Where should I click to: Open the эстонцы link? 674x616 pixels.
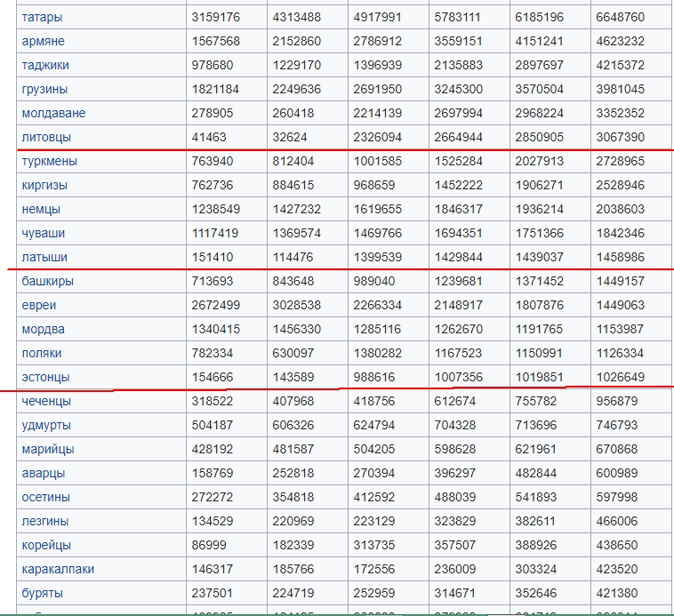(45, 378)
